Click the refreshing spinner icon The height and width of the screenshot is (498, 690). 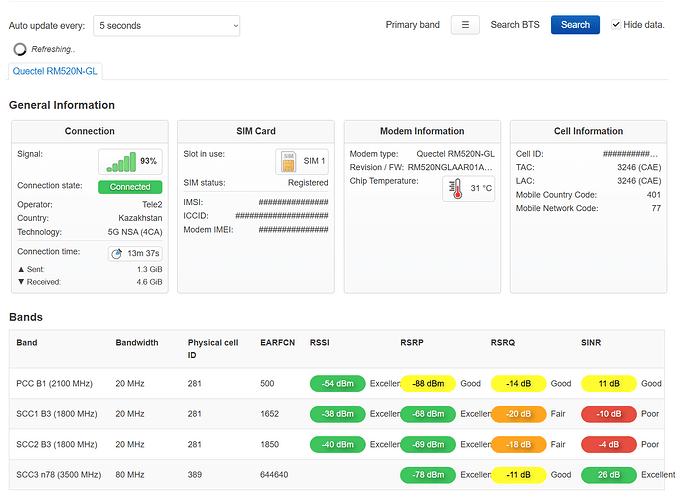[20, 48]
